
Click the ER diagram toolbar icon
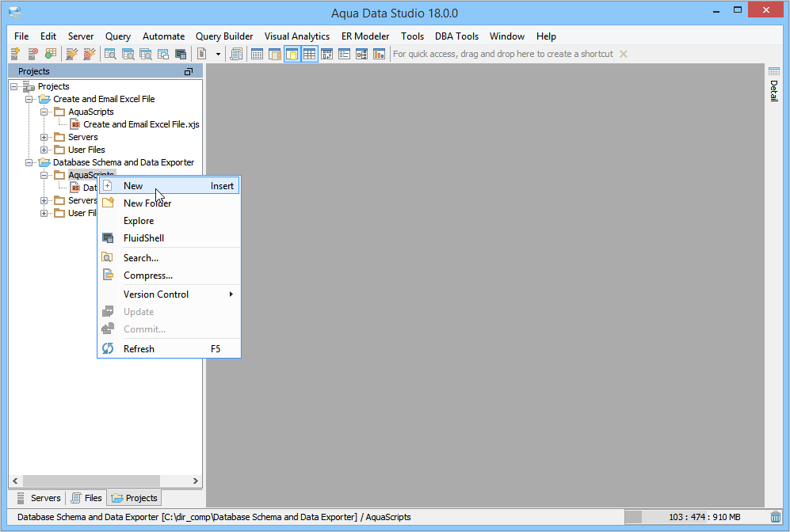click(x=362, y=54)
